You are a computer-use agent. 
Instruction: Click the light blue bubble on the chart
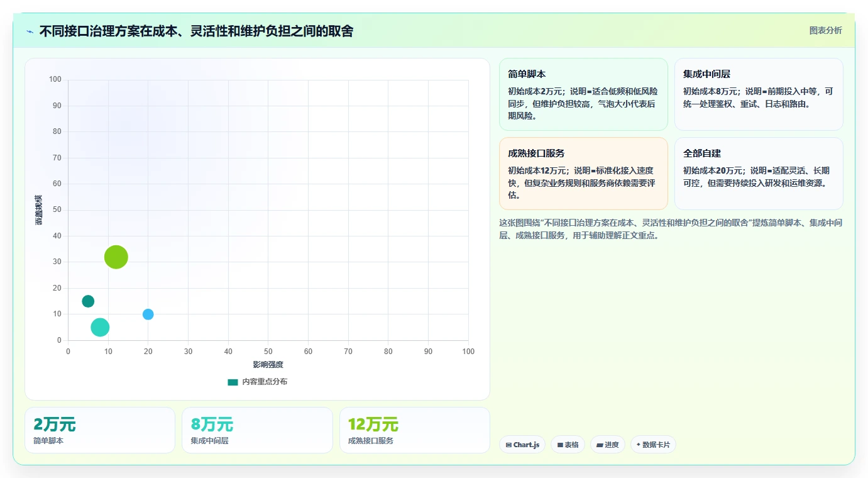pyautogui.click(x=148, y=314)
